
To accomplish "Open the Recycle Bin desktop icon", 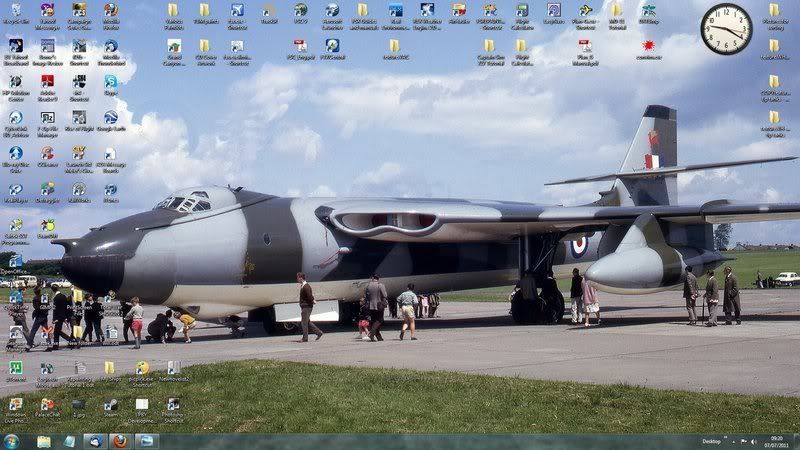I will pyautogui.click(x=16, y=15).
